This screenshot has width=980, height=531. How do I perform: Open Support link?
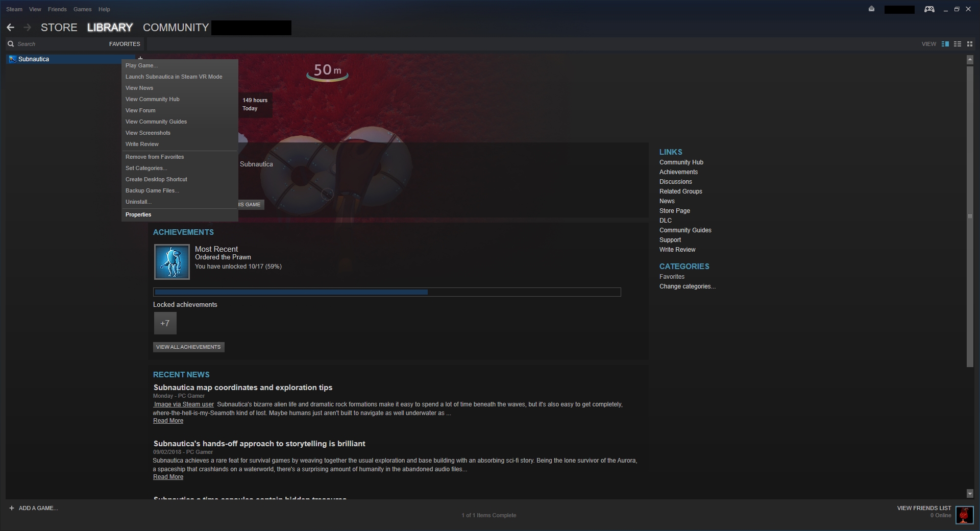pos(670,240)
